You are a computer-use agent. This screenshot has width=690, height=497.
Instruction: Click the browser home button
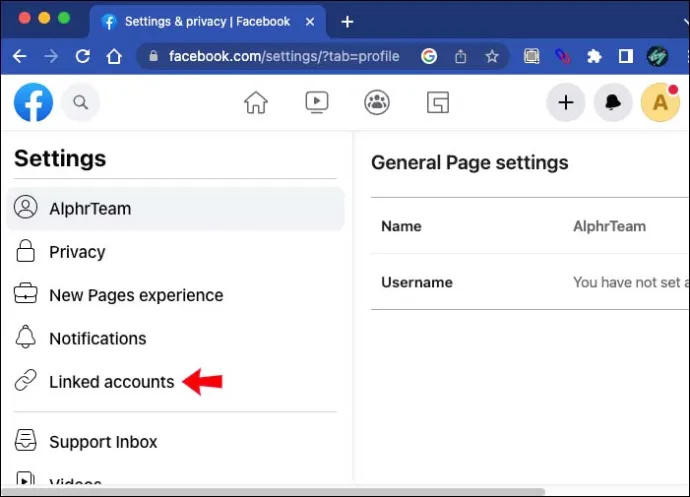click(114, 56)
